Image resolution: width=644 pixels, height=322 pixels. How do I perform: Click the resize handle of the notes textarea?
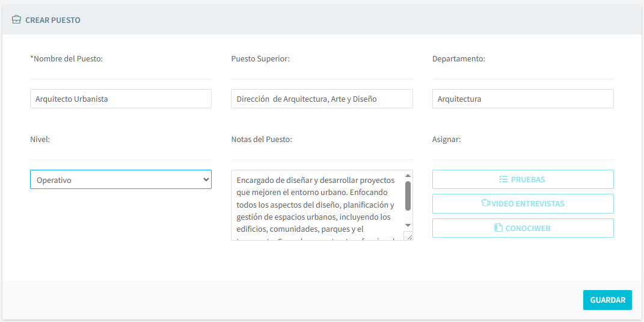(408, 237)
